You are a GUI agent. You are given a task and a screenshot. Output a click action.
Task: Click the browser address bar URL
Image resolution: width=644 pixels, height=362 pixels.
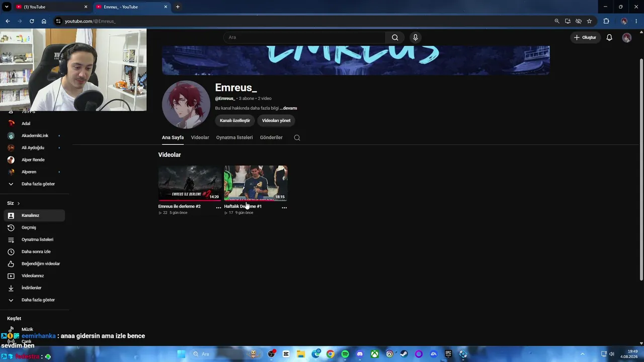90,21
